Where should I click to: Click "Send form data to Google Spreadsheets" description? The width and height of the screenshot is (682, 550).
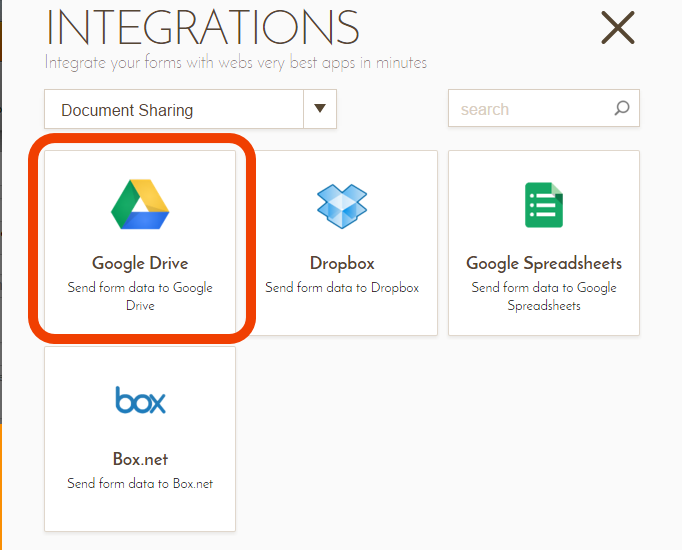[x=544, y=296]
